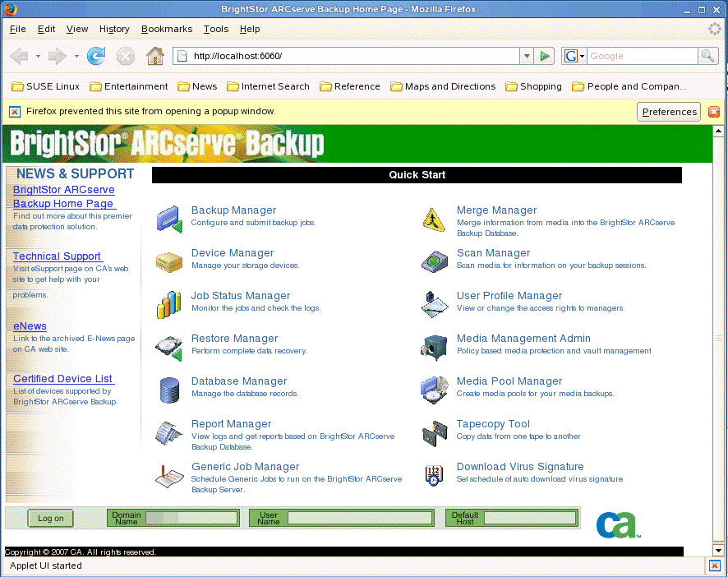
Task: Click the browser Forward arrow
Action: pos(58,56)
